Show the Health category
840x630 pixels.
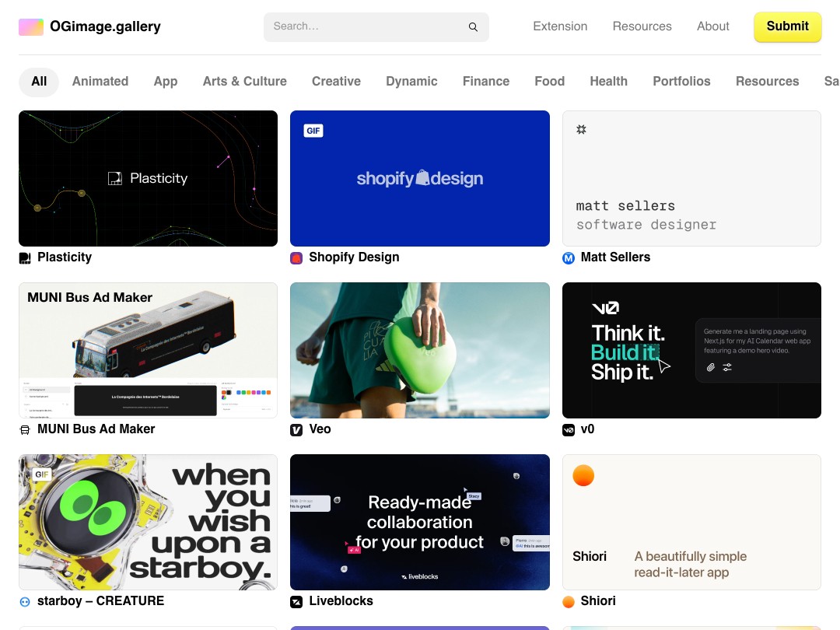(x=608, y=82)
